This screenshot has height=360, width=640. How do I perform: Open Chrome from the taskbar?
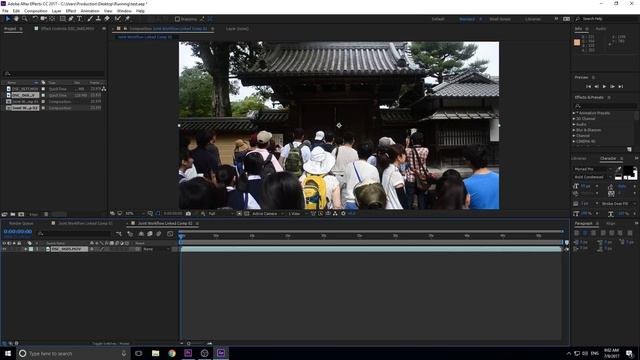[x=172, y=353]
